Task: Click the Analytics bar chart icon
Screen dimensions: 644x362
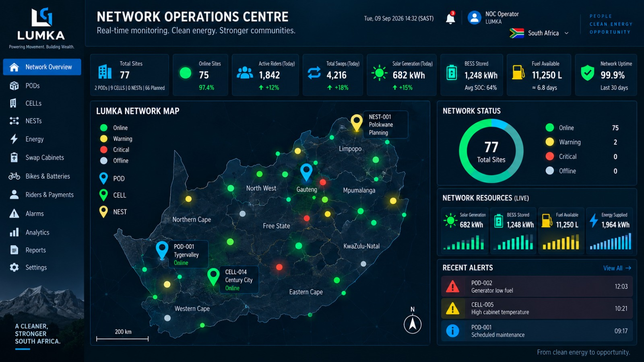Action: 14,232
